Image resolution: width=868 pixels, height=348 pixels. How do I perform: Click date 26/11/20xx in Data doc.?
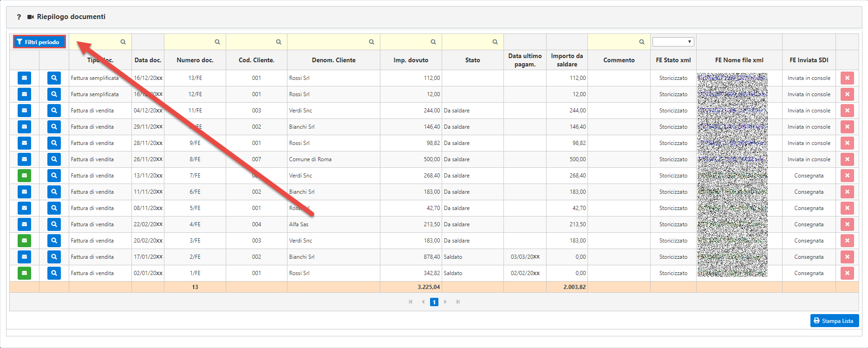pyautogui.click(x=148, y=159)
